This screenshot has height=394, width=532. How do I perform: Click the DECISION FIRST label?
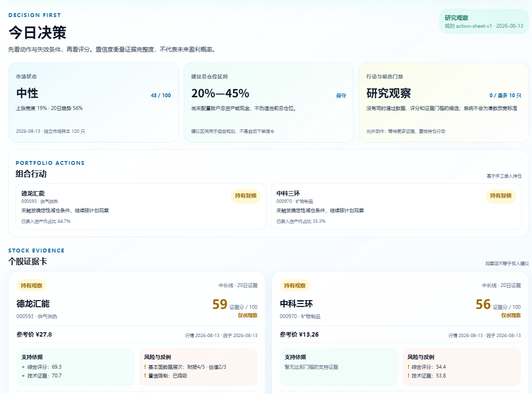[34, 15]
